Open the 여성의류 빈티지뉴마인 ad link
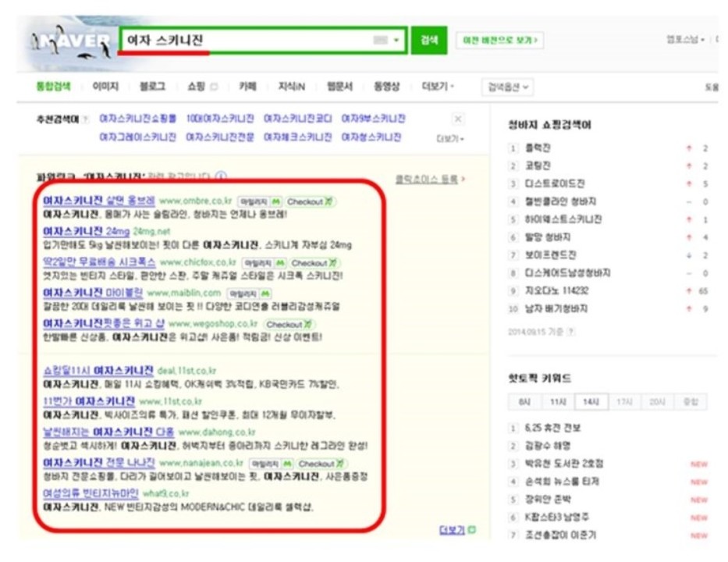Screen dimensions: 728x562 91,493
